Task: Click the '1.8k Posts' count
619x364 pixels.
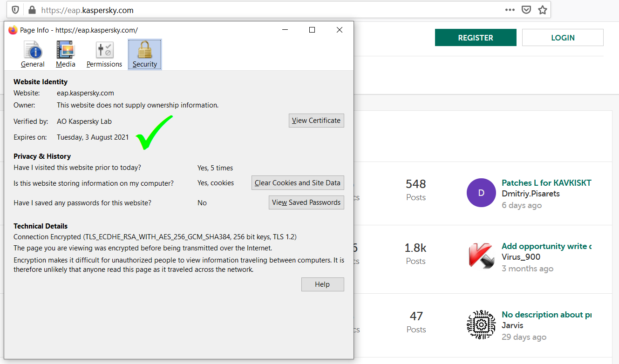Action: pyautogui.click(x=416, y=254)
